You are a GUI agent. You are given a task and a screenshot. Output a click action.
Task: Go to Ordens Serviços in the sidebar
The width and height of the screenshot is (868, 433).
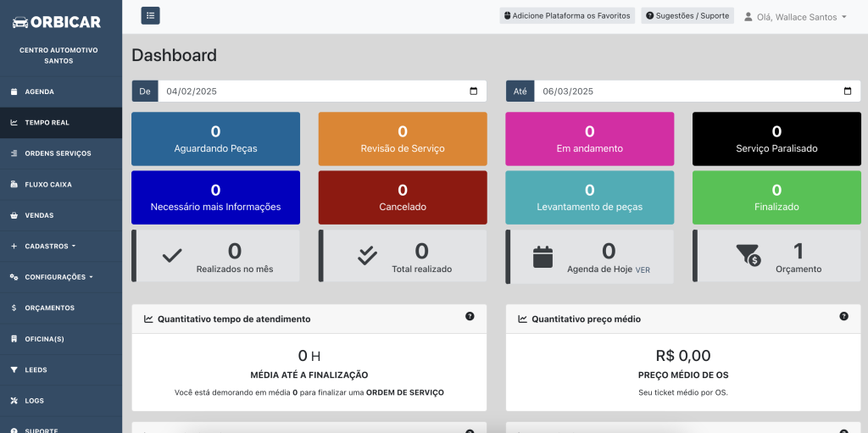[58, 153]
